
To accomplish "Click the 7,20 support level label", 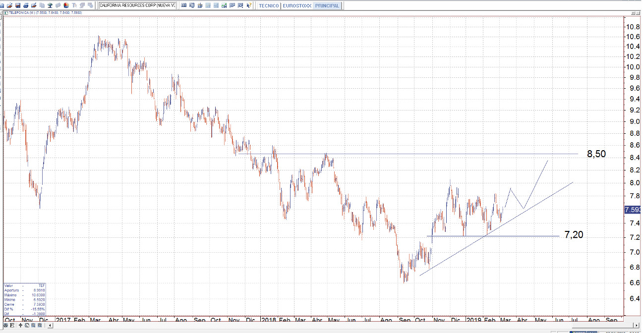I will pos(574,235).
